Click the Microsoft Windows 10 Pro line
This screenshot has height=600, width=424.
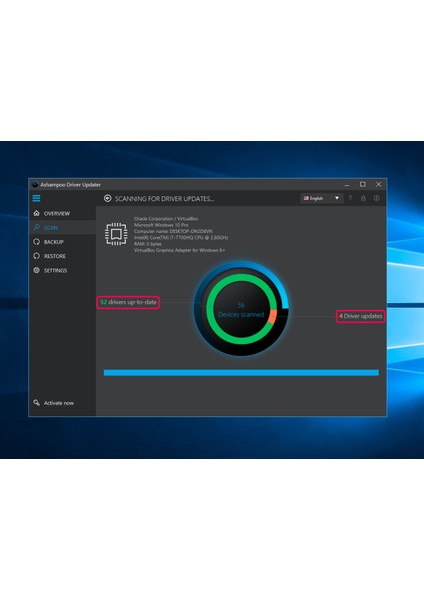point(161,225)
